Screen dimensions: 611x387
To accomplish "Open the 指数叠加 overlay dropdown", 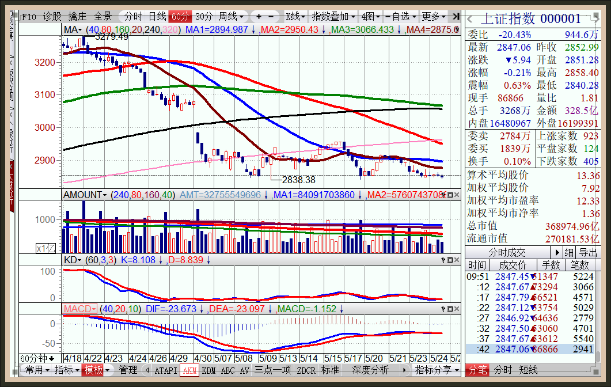I will click(x=334, y=17).
